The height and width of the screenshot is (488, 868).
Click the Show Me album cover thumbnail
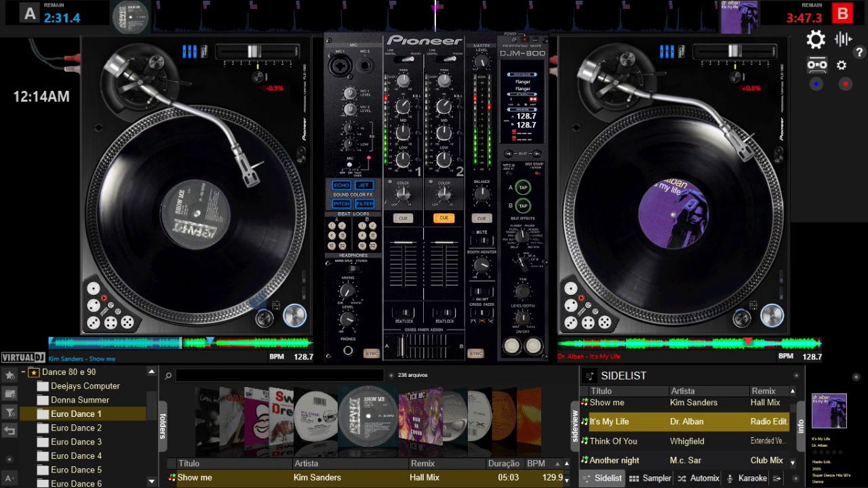(368, 416)
